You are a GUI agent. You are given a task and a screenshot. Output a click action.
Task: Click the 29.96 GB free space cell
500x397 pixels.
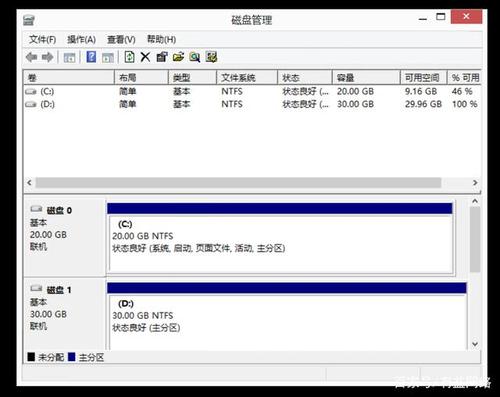423,104
